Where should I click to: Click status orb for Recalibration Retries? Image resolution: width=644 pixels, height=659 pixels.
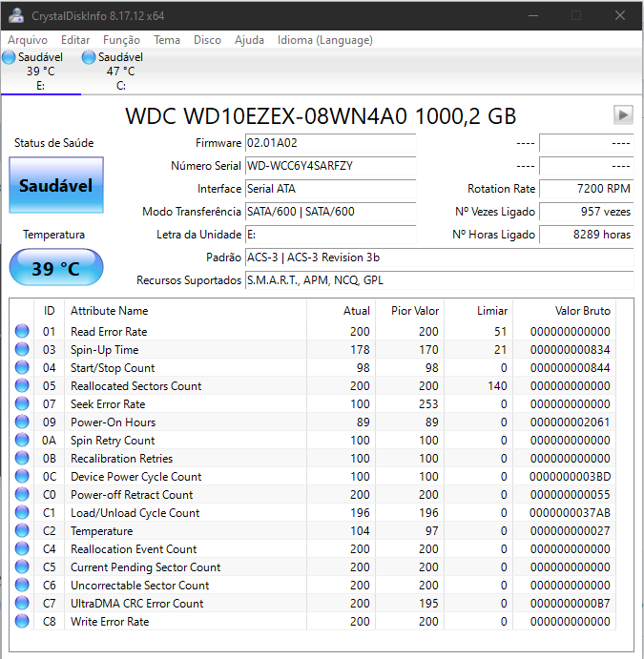[x=22, y=458]
